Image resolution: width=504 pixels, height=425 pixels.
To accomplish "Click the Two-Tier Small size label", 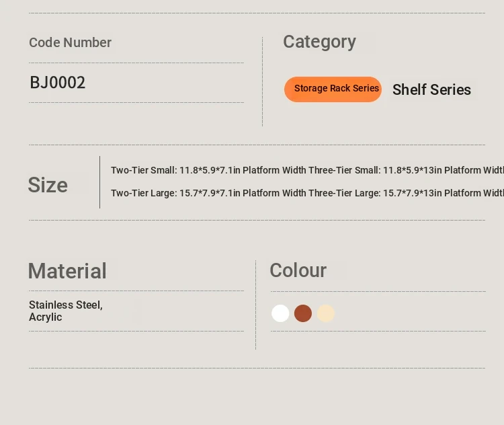I will click(143, 171).
